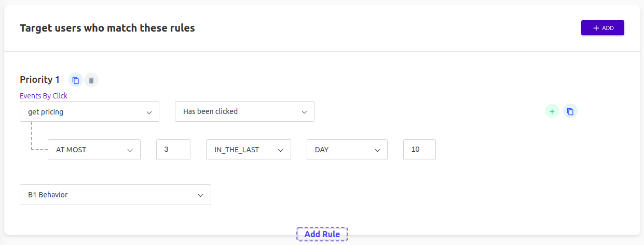Click the number field containing 10
644x245 pixels.
419,150
